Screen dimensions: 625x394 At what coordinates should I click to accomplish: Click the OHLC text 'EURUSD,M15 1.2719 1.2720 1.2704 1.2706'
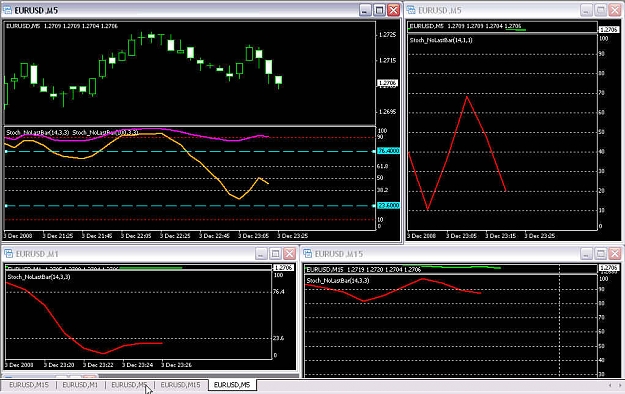click(x=364, y=270)
